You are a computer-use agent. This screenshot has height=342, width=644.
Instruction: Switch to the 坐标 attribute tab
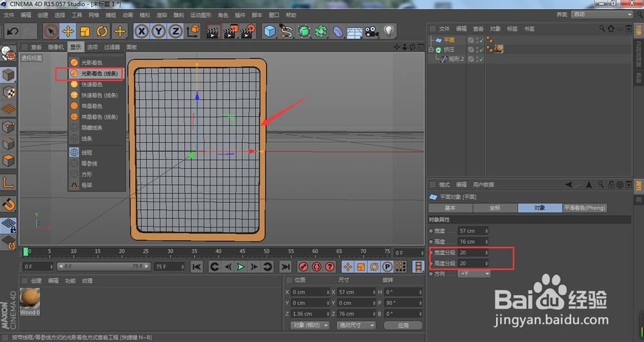tap(495, 208)
